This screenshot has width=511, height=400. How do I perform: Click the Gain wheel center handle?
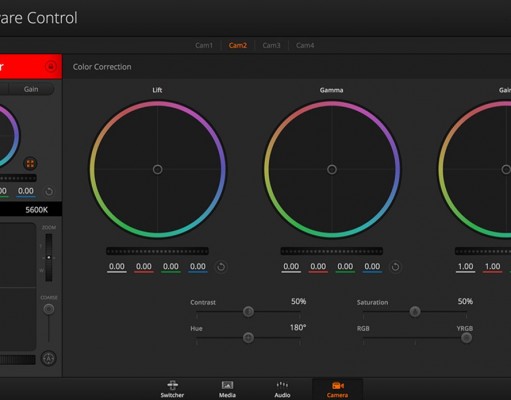[x=506, y=169]
